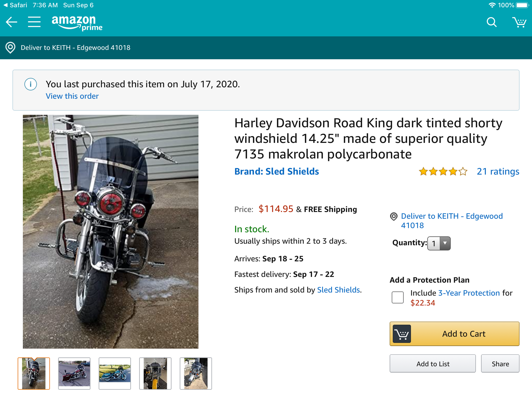Image resolution: width=532 pixels, height=399 pixels.
Task: Open the 21 ratings link
Action: [498, 172]
